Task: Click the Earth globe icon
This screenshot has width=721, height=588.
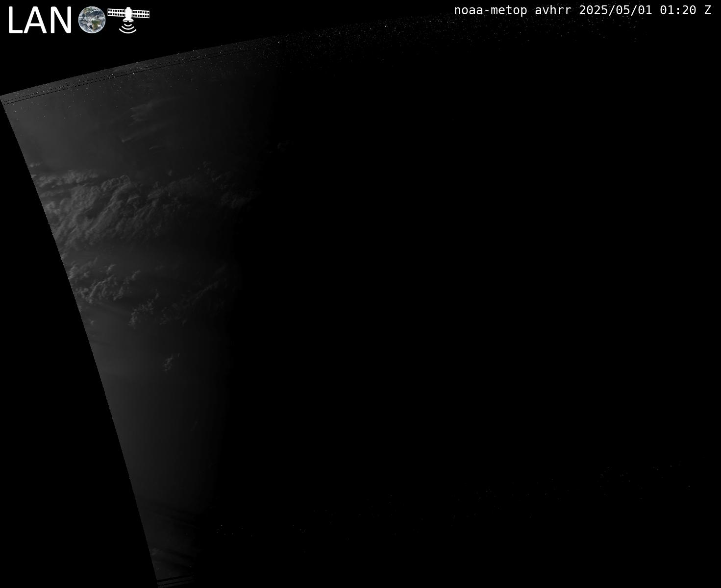Action: [x=92, y=20]
